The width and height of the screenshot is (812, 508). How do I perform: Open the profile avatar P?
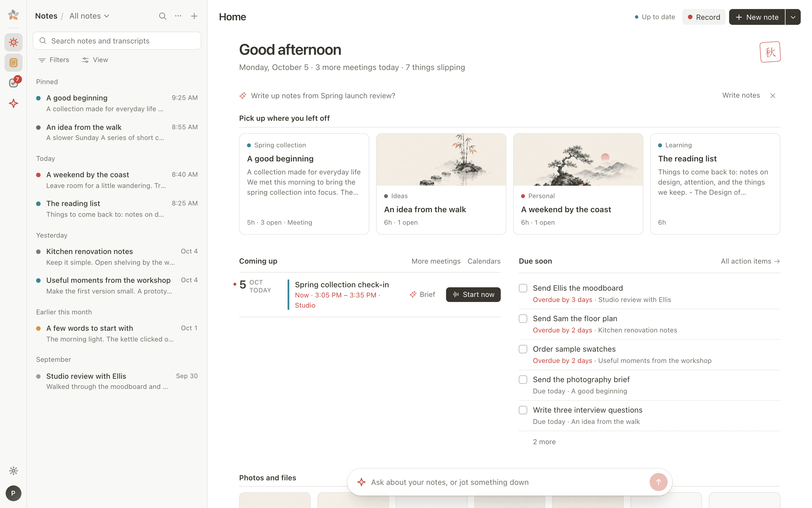[x=14, y=493]
